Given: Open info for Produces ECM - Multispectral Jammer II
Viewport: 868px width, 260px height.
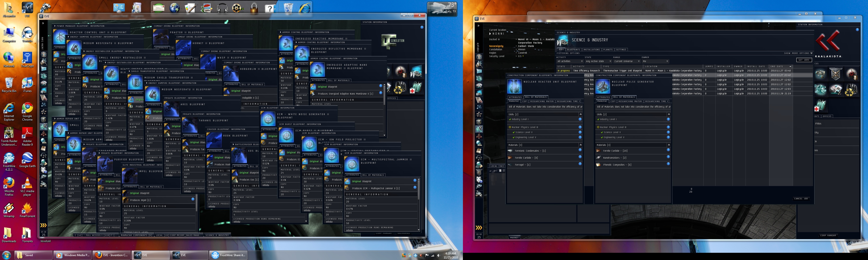Looking at the screenshot, I should (415, 188).
